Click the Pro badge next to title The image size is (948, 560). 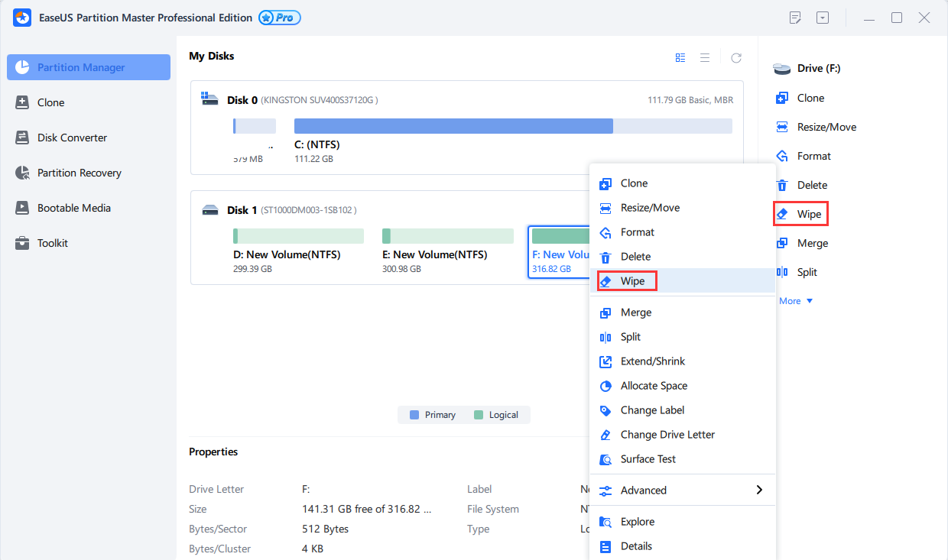[280, 18]
